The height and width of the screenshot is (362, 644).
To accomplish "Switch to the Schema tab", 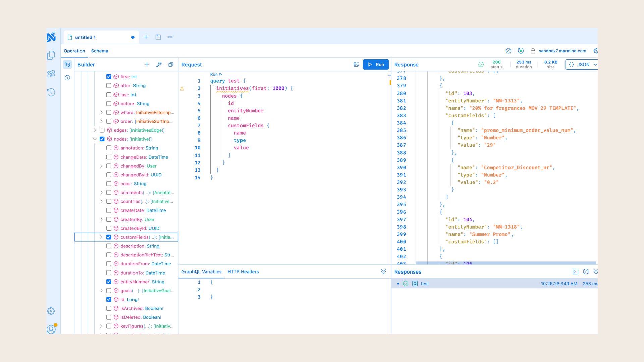I will (99, 51).
